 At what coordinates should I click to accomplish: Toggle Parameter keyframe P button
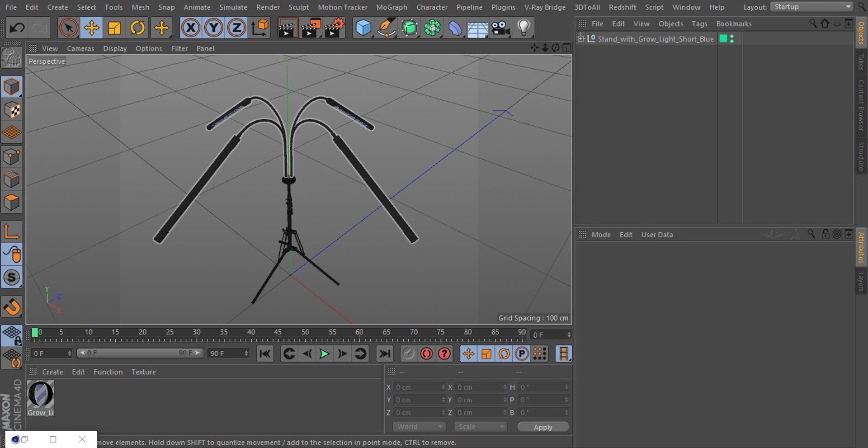click(x=522, y=354)
